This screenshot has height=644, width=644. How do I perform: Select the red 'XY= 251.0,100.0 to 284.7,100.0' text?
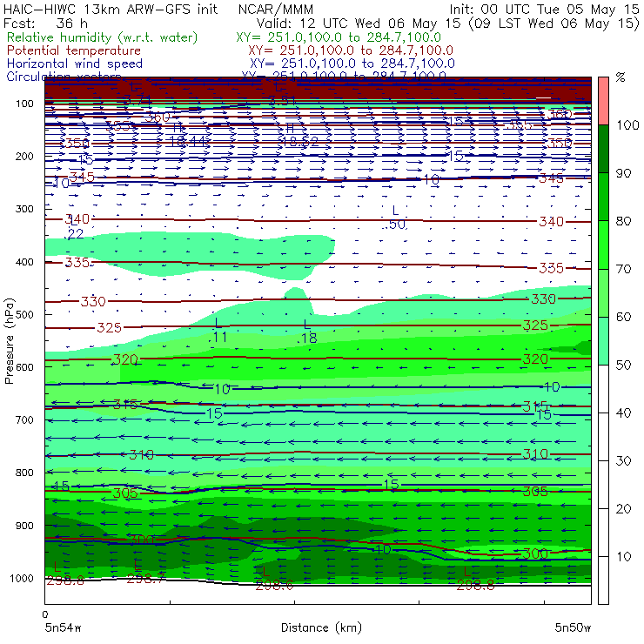pyautogui.click(x=351, y=50)
